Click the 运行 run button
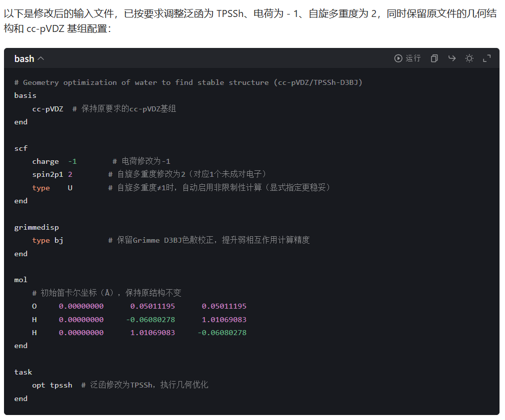Image resolution: width=505 pixels, height=420 pixels. pyautogui.click(x=412, y=58)
